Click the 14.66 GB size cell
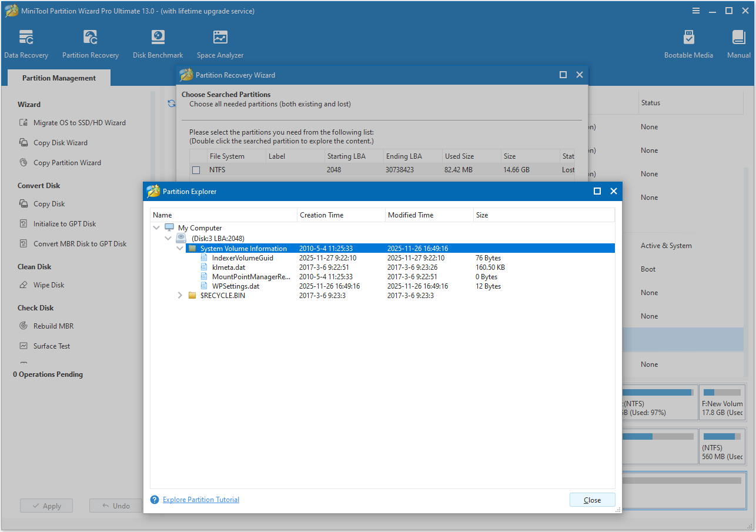This screenshot has width=756, height=532. click(x=517, y=170)
